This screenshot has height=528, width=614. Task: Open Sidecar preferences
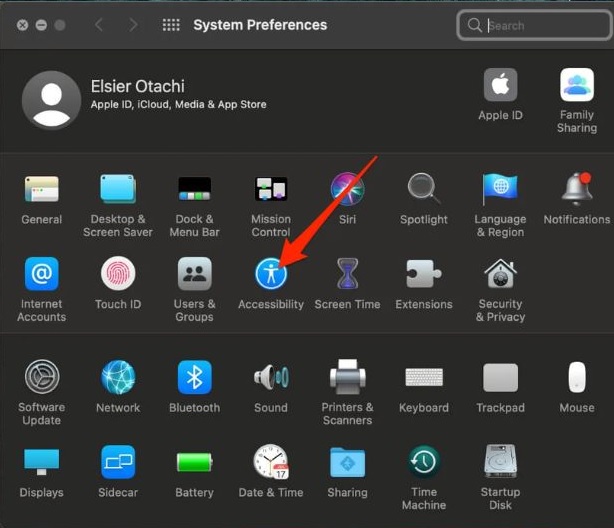118,462
